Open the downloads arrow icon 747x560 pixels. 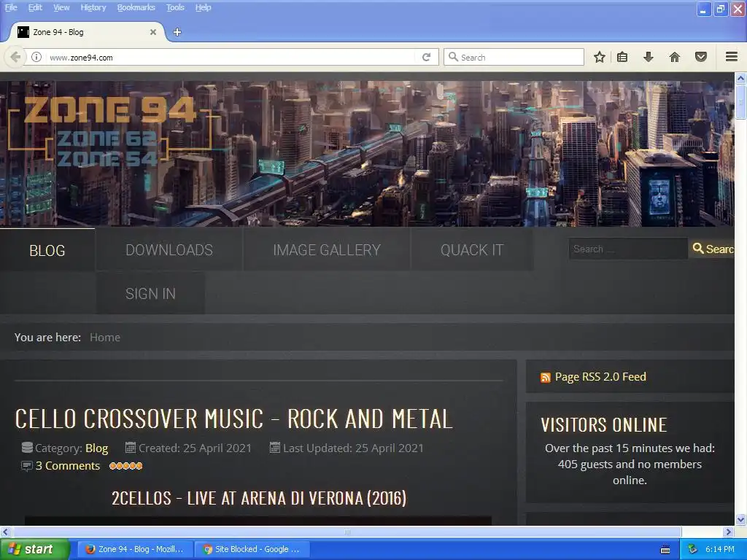click(x=649, y=57)
